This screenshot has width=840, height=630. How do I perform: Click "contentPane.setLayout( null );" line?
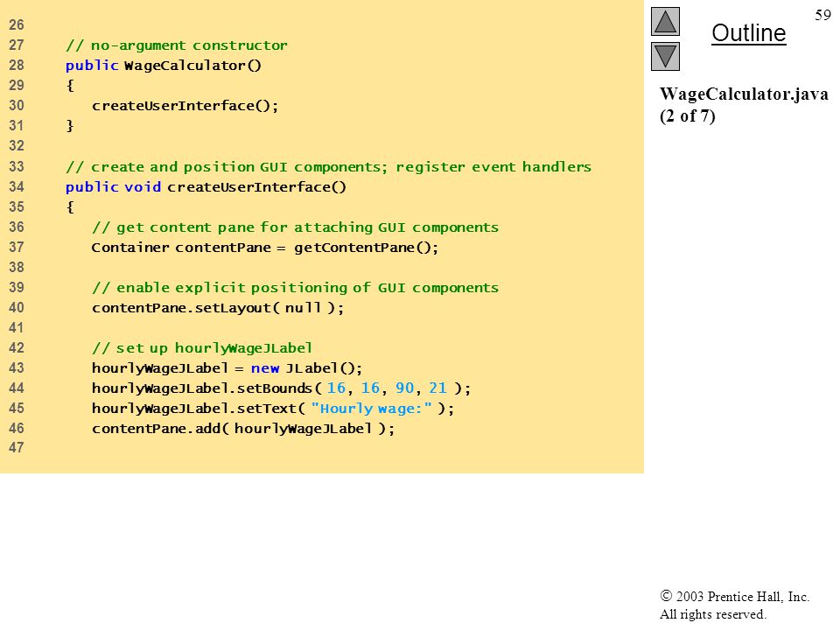[x=218, y=308]
